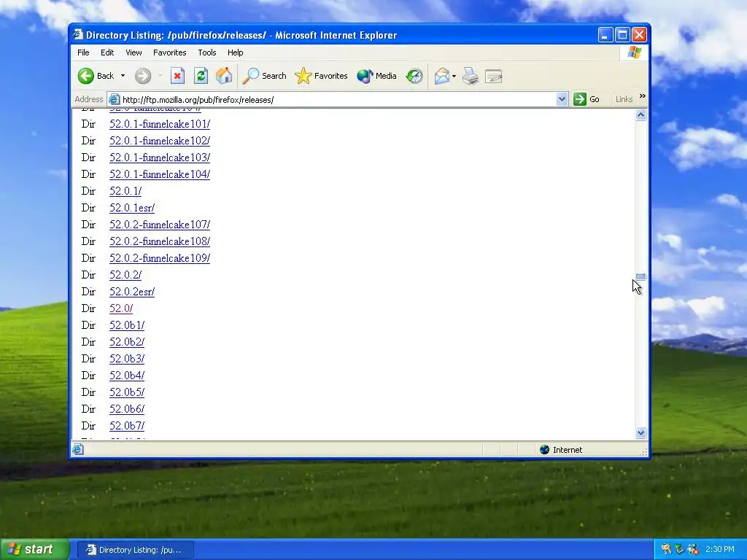Open the 52.0b1/ directory link
Screen dimensions: 747x560
point(127,325)
